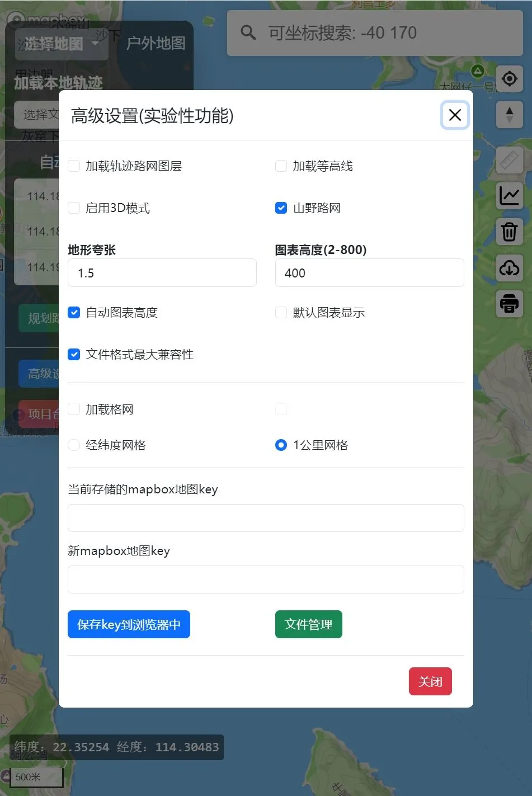This screenshot has width=532, height=796.
Task: Open the elevation chart icon
Action: [509, 196]
